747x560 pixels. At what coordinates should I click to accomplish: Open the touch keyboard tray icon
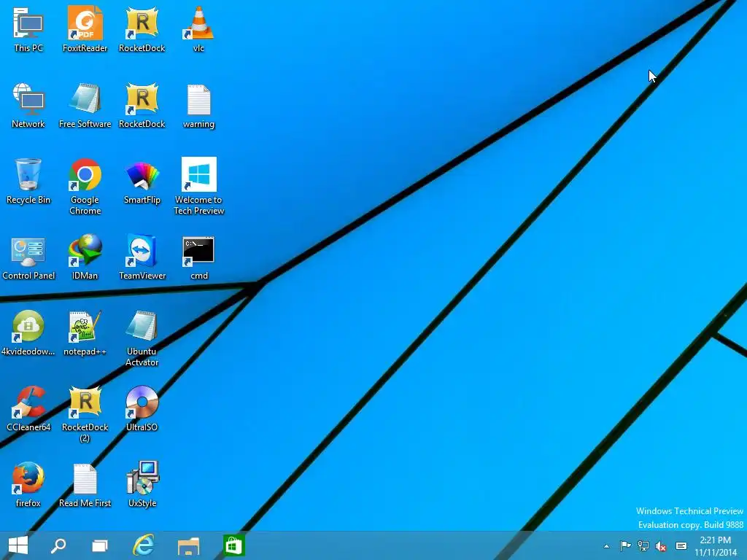(x=681, y=546)
